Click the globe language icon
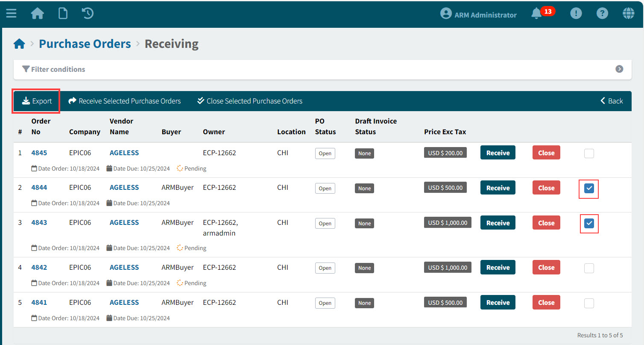The height and width of the screenshot is (345, 644). [x=628, y=14]
